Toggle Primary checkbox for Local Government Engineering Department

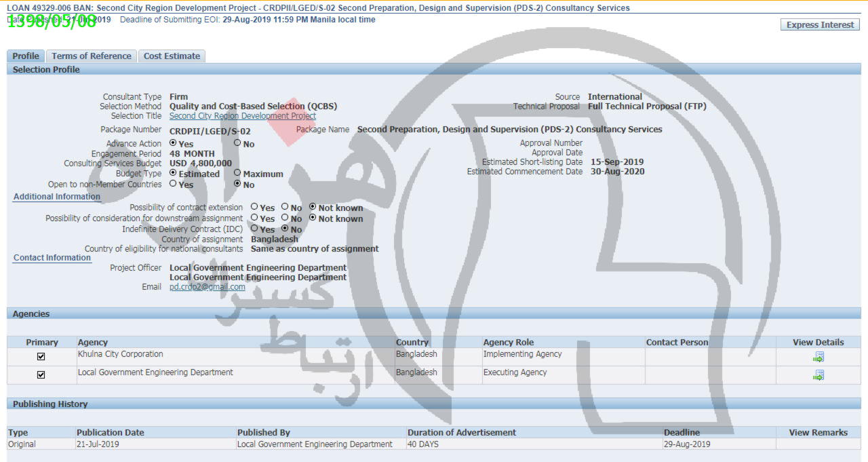click(41, 375)
